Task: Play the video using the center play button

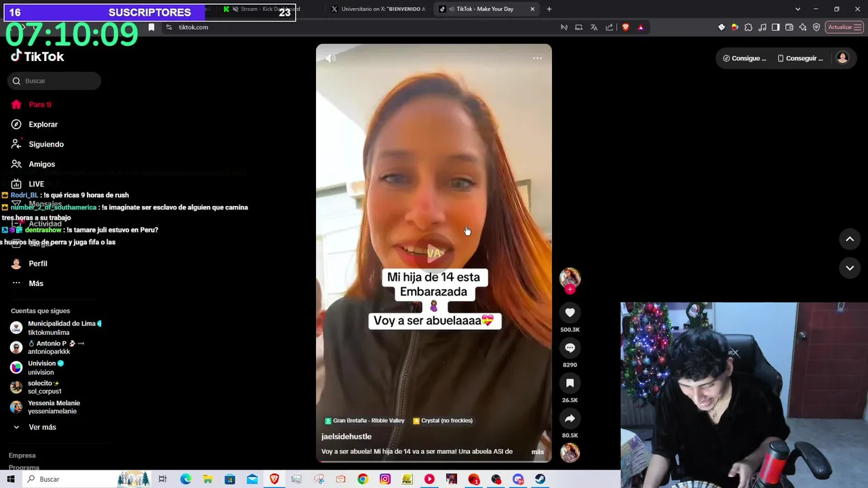Action: (434, 253)
